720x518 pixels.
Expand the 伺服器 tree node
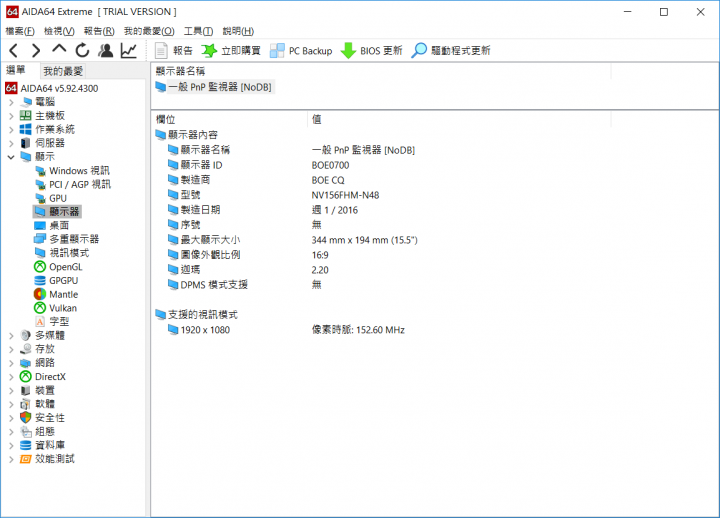[x=11, y=143]
